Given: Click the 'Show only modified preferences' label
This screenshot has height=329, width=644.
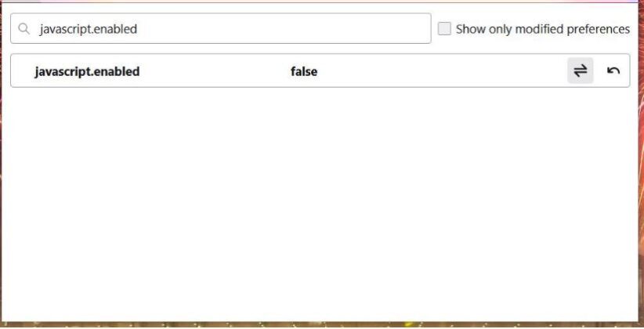Looking at the screenshot, I should (542, 29).
